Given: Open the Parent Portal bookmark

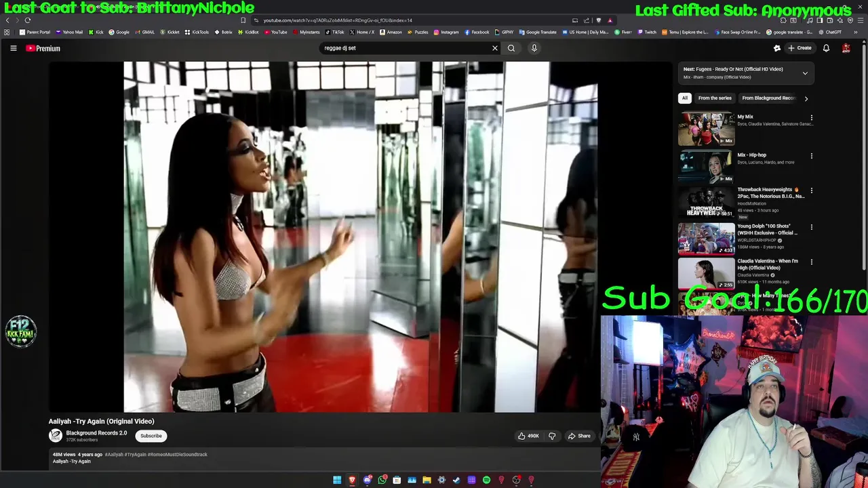Looking at the screenshot, I should (35, 32).
